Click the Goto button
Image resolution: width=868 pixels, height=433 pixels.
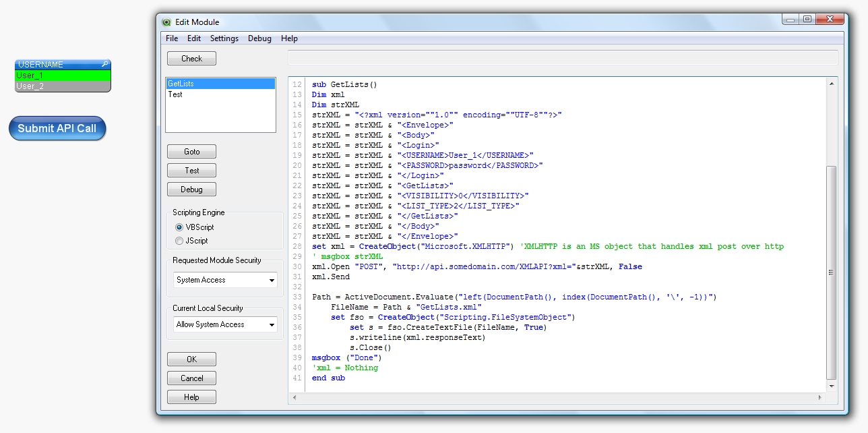coord(191,152)
